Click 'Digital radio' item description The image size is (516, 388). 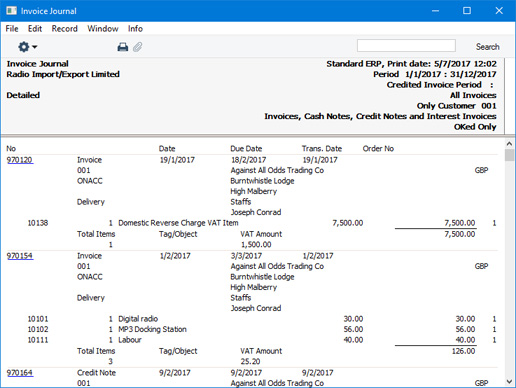tap(138, 319)
